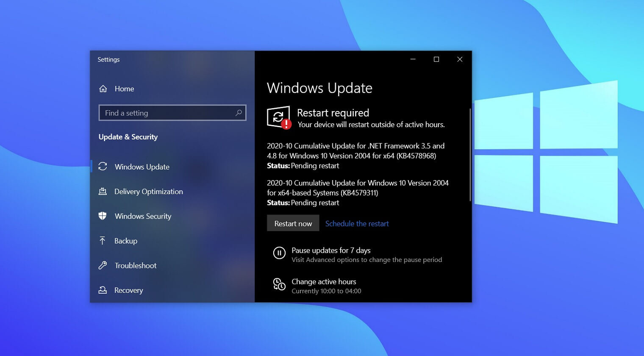Minimize the Settings window
The width and height of the screenshot is (644, 356).
(x=413, y=59)
